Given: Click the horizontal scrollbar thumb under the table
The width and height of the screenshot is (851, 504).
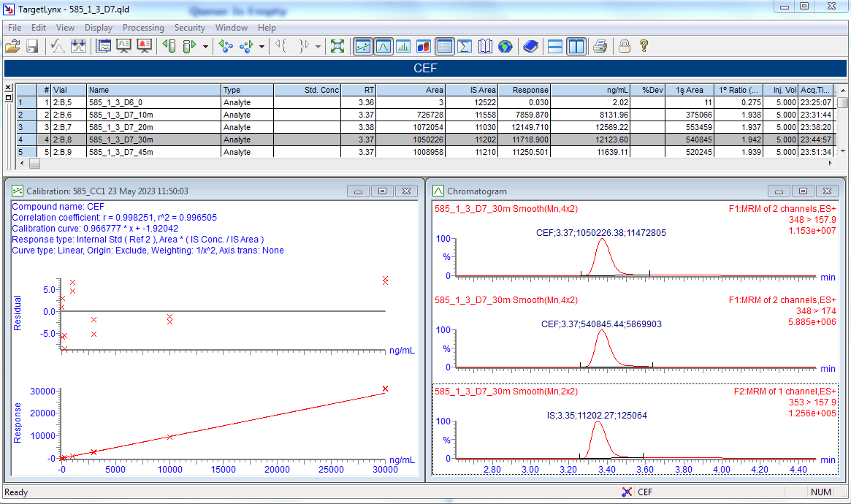Looking at the screenshot, I should click(x=34, y=163).
